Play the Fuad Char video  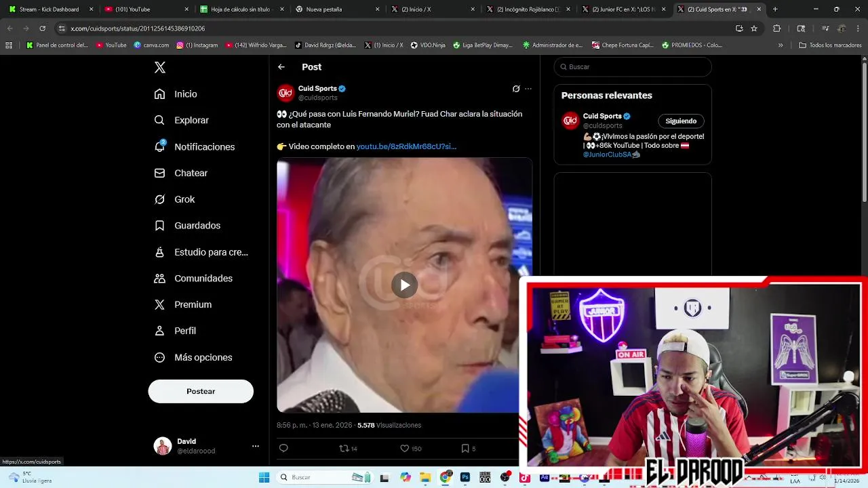click(x=405, y=285)
